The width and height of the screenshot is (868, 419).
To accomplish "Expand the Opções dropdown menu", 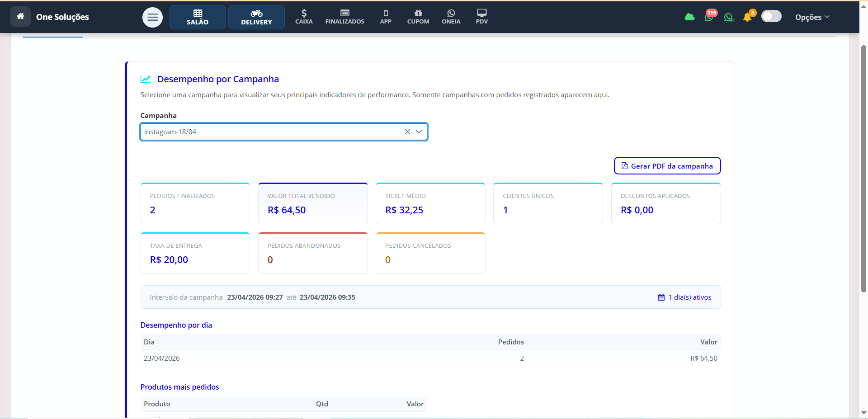I will (x=812, y=17).
